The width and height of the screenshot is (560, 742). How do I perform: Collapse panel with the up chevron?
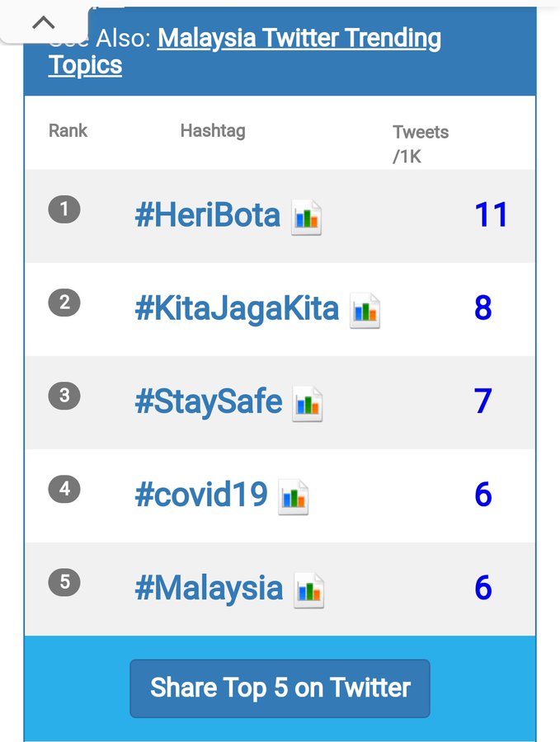pos(44,21)
